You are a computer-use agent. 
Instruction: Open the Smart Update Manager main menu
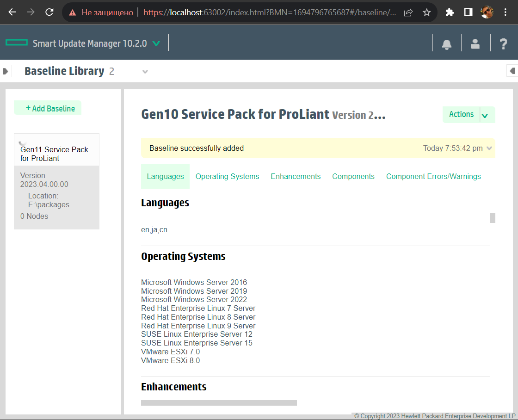tap(156, 43)
